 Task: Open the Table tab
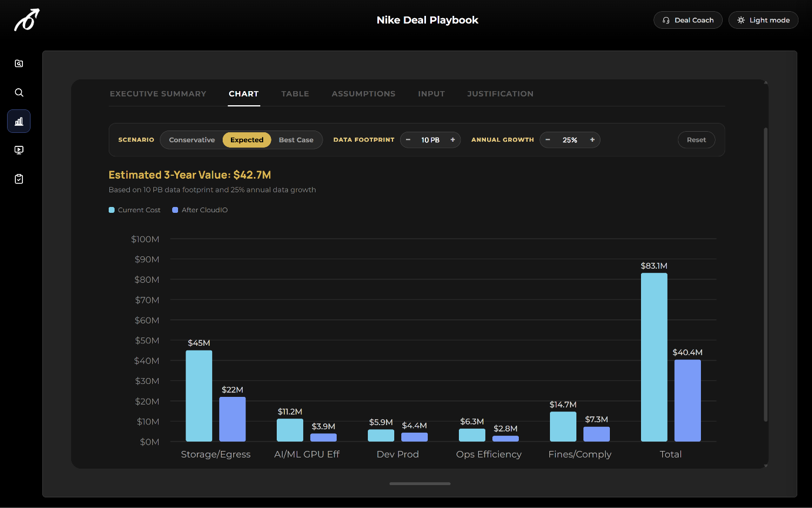tap(295, 93)
